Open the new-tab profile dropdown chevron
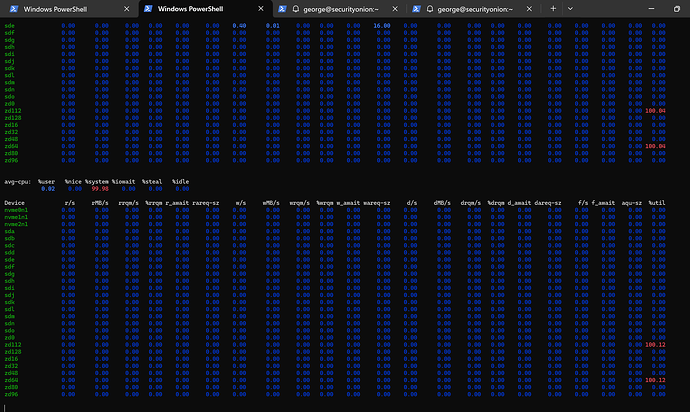The height and width of the screenshot is (412, 690). click(570, 9)
